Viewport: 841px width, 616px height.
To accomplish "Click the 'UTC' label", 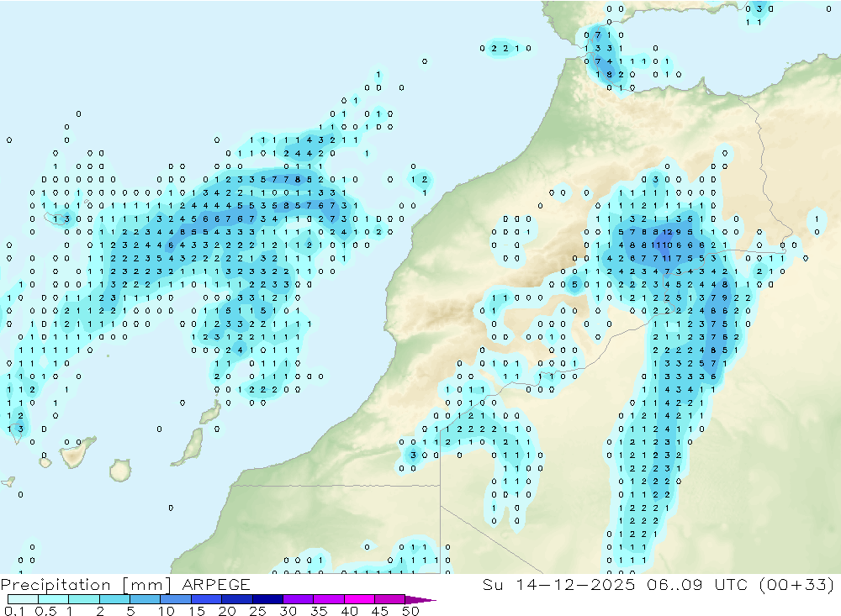I will pos(731,584).
